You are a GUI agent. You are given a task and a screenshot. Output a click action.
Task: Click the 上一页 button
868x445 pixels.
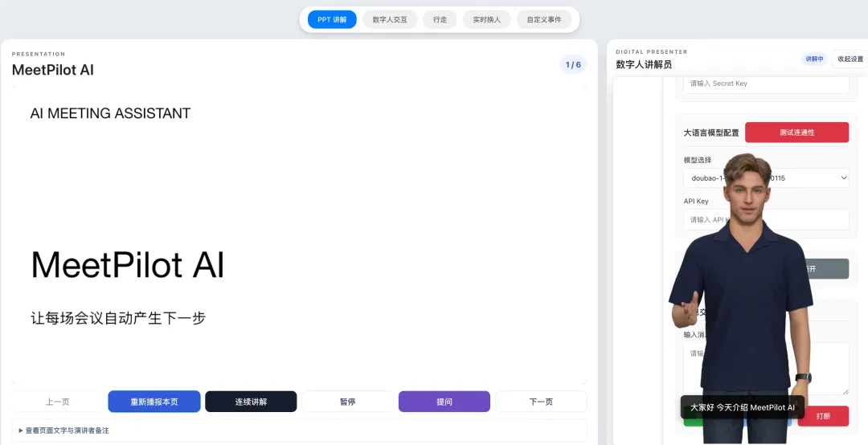point(58,402)
